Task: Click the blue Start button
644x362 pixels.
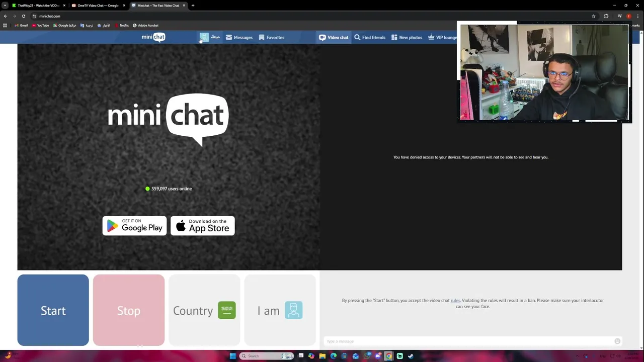Action: tap(53, 310)
